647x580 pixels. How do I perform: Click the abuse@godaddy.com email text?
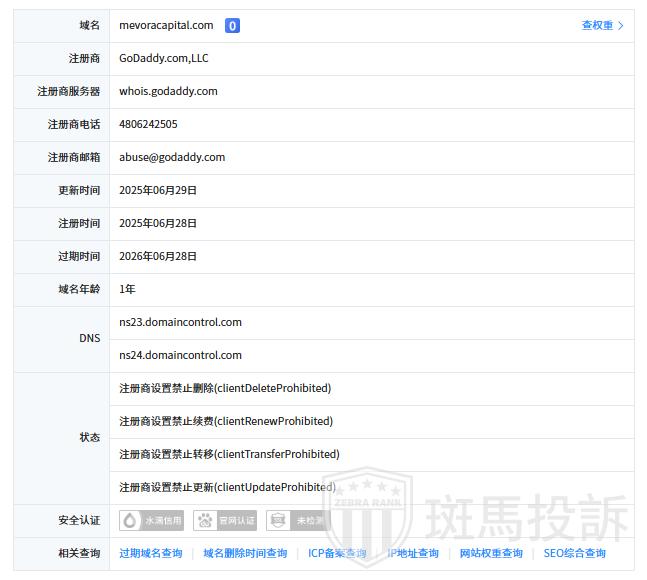172,157
